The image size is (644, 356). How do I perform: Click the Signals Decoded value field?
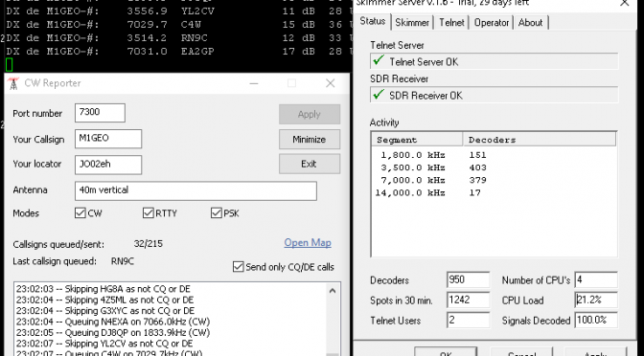tap(596, 320)
